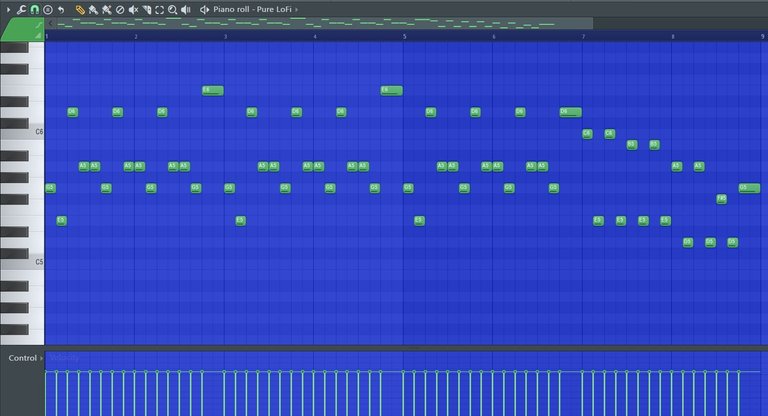
Task: Select the Mute tool
Action: pos(133,9)
